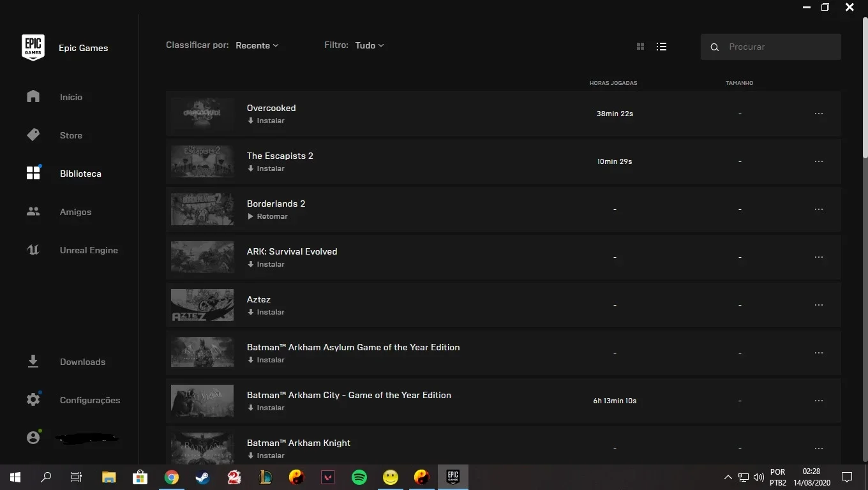Open the Amigos friends list
The width and height of the screenshot is (868, 490).
[75, 212]
